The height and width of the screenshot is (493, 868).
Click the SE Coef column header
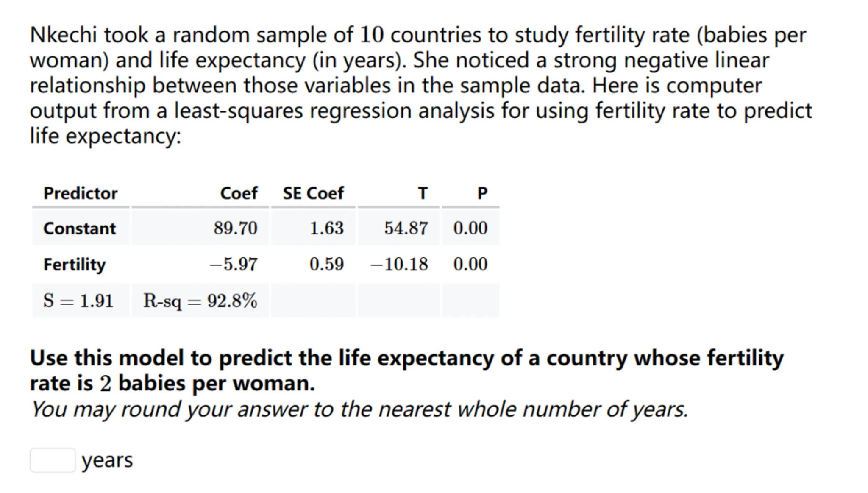click(x=313, y=193)
